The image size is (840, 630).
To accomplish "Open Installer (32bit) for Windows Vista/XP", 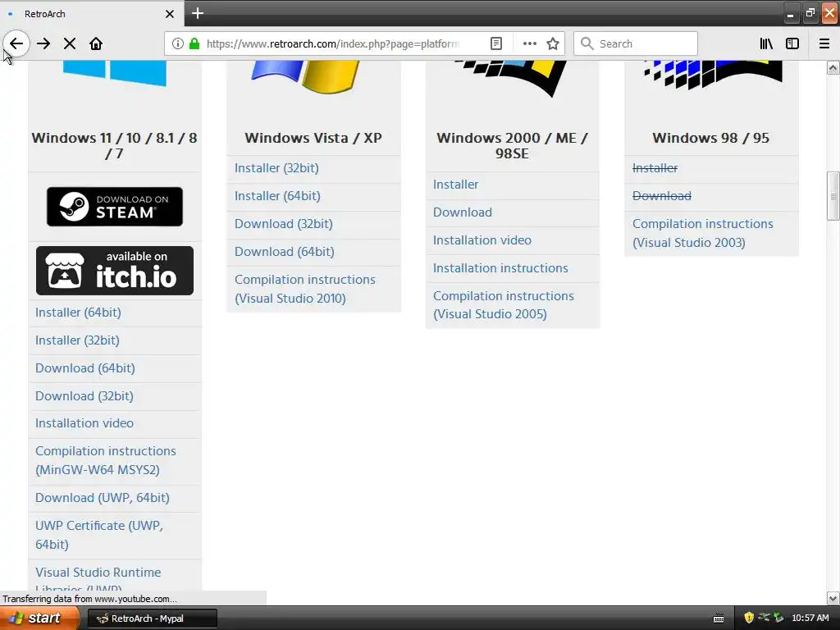I will [x=276, y=168].
